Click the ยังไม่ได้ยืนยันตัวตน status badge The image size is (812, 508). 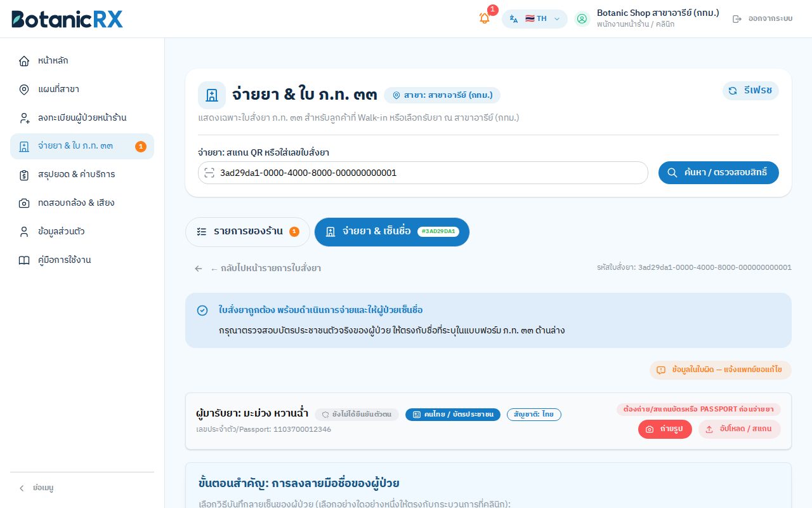[x=357, y=415]
